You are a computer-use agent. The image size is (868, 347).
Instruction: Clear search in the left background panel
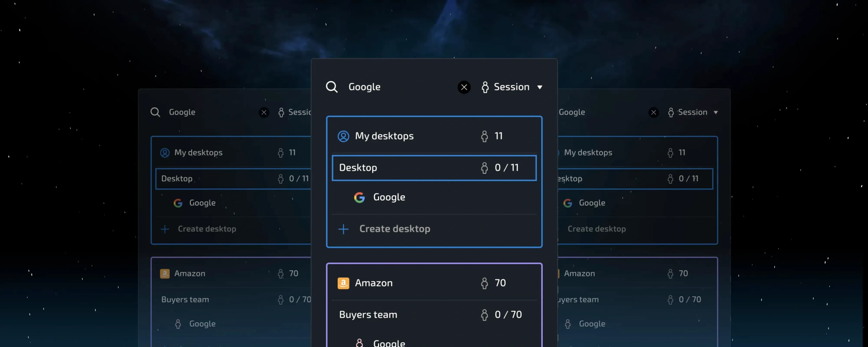point(264,112)
